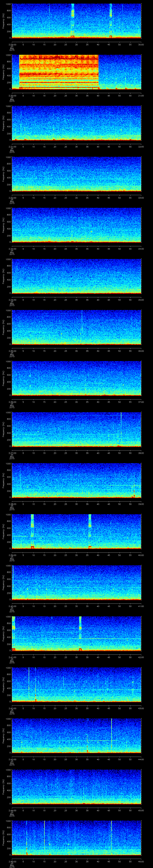Click the 2:32:00 start time label
Viewport: 153px width, 868px height.
pyautogui.click(x=12, y=198)
